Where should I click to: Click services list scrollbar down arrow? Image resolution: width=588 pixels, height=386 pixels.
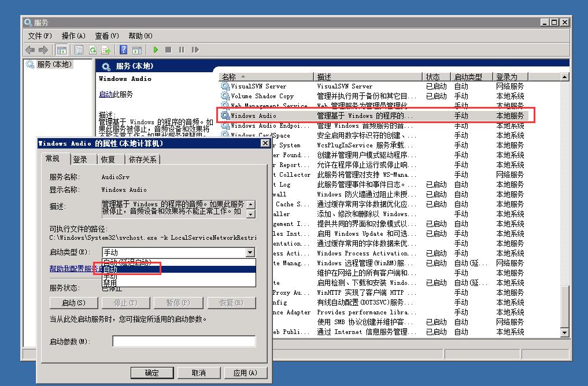pos(564,332)
